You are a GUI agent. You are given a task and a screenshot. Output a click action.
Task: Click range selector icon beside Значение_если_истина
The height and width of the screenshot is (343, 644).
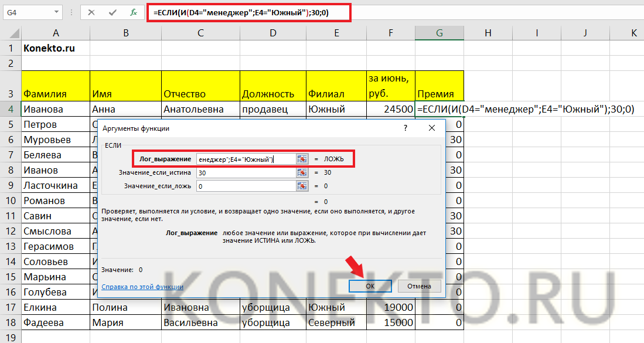click(x=302, y=172)
